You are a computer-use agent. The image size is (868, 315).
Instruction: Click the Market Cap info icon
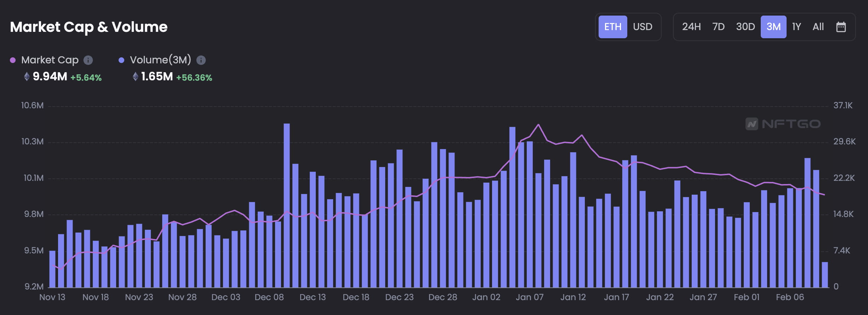pyautogui.click(x=88, y=60)
